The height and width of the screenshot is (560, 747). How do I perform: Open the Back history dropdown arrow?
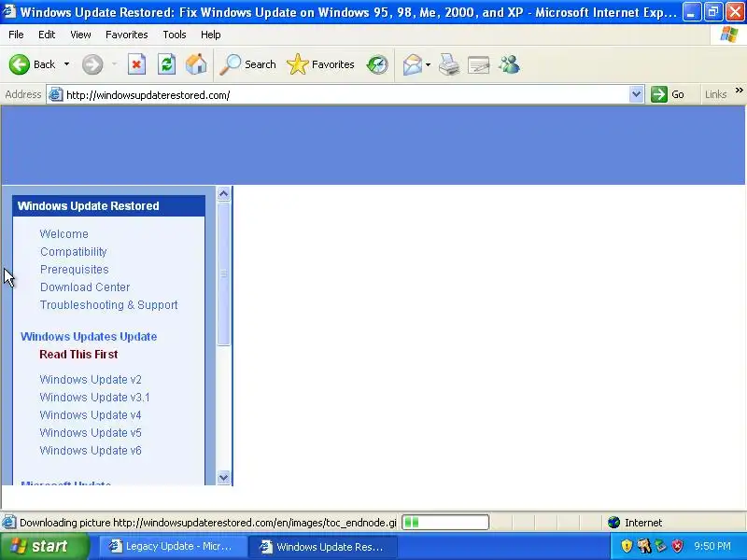[66, 64]
